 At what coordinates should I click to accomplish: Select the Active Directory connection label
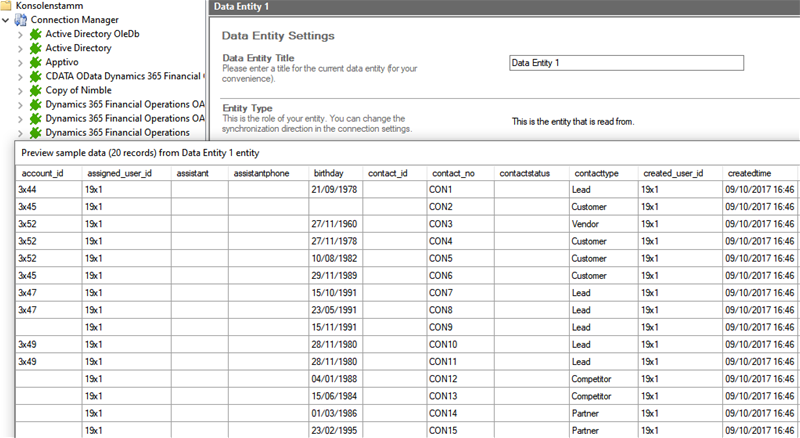pos(78,48)
